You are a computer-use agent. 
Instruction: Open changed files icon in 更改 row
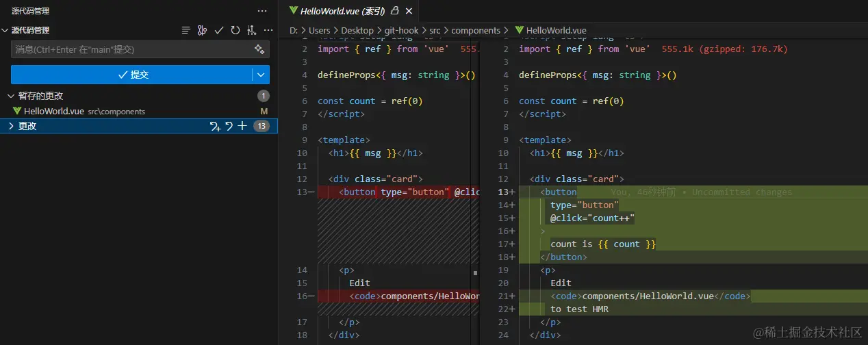click(x=215, y=126)
